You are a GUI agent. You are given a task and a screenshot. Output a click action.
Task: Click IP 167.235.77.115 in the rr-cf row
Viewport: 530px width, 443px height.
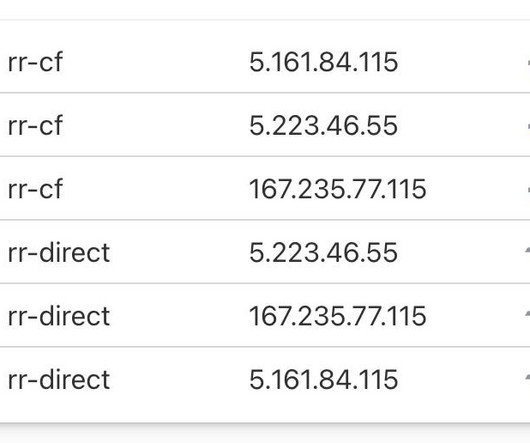(338, 189)
